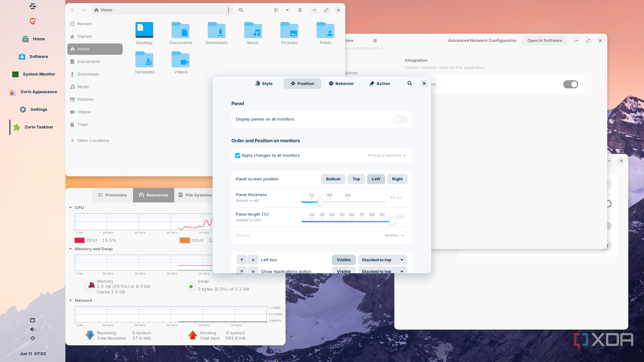This screenshot has height=362, width=644.
Task: Open the Downloads folder icon
Action: 217,31
